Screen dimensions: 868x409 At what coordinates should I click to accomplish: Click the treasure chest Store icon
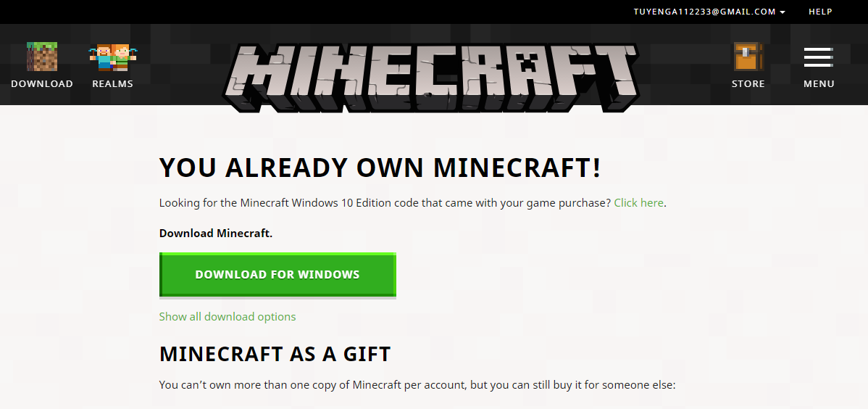pyautogui.click(x=748, y=57)
